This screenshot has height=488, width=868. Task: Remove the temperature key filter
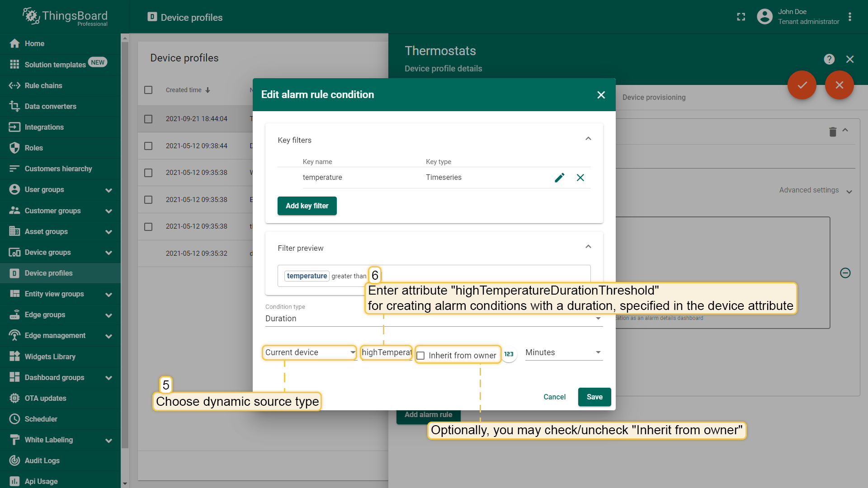[x=580, y=178]
